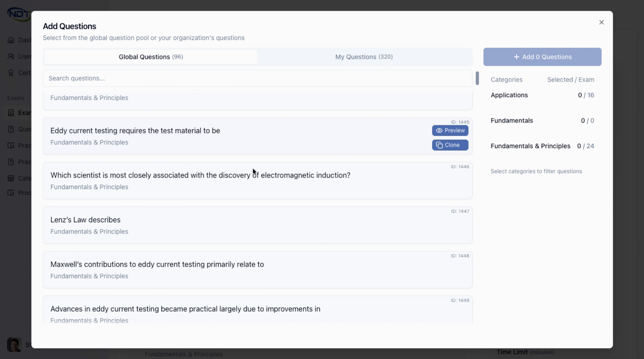Preview the eddy current test material question

[450, 131]
